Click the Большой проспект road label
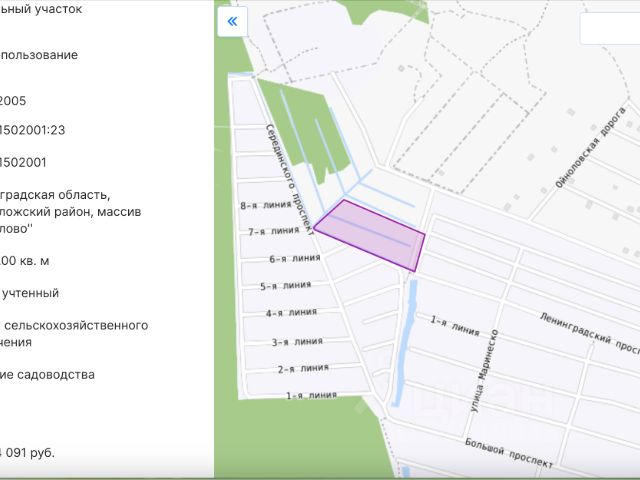This screenshot has height=480, width=640. pyautogui.click(x=509, y=453)
